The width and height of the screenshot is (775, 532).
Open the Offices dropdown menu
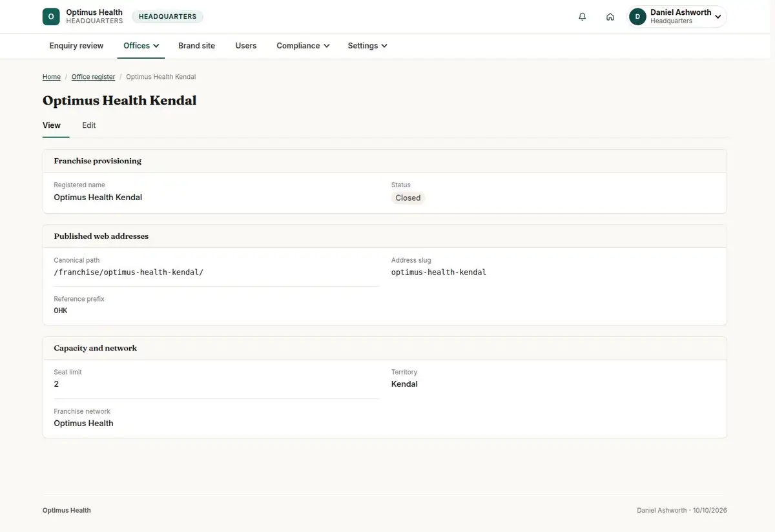pyautogui.click(x=141, y=46)
